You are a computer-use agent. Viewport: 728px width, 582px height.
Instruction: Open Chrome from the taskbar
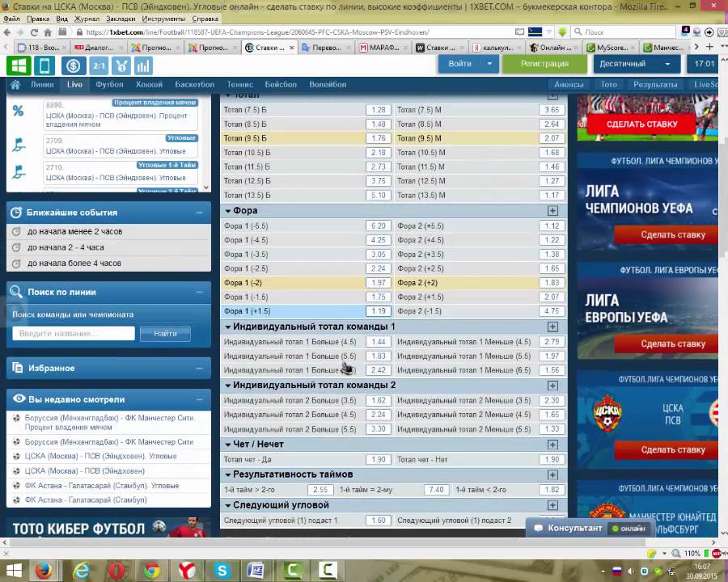152,571
